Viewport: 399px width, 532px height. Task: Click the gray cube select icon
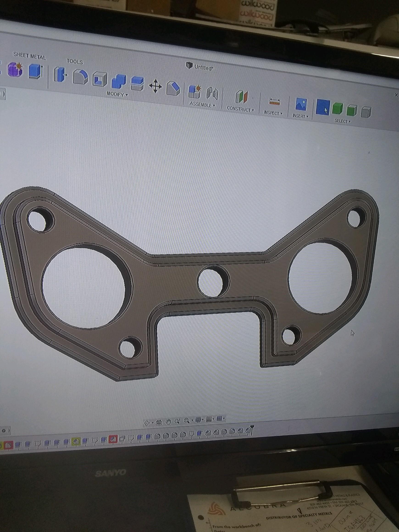point(366,112)
